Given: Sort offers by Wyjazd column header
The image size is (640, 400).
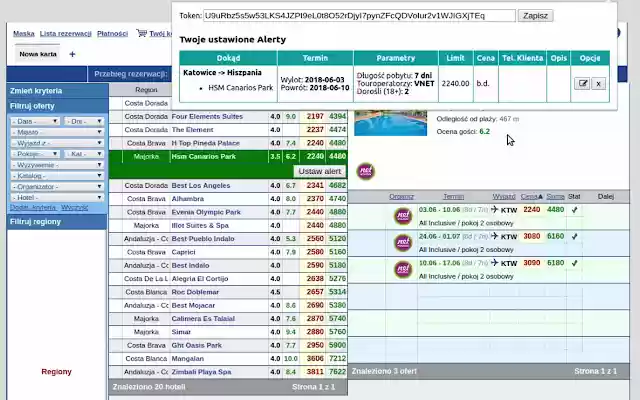Looking at the screenshot, I should click(504, 197).
